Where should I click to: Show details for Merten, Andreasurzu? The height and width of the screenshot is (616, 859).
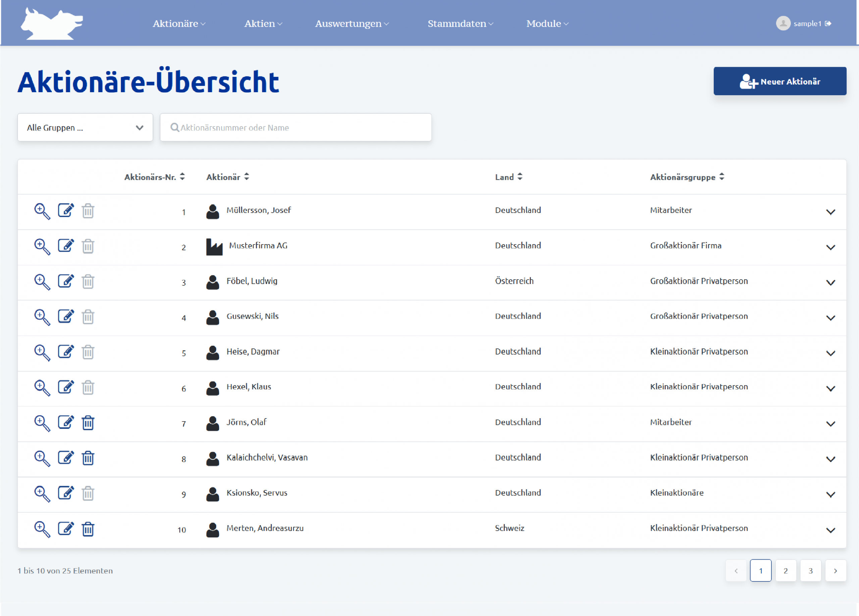click(42, 529)
